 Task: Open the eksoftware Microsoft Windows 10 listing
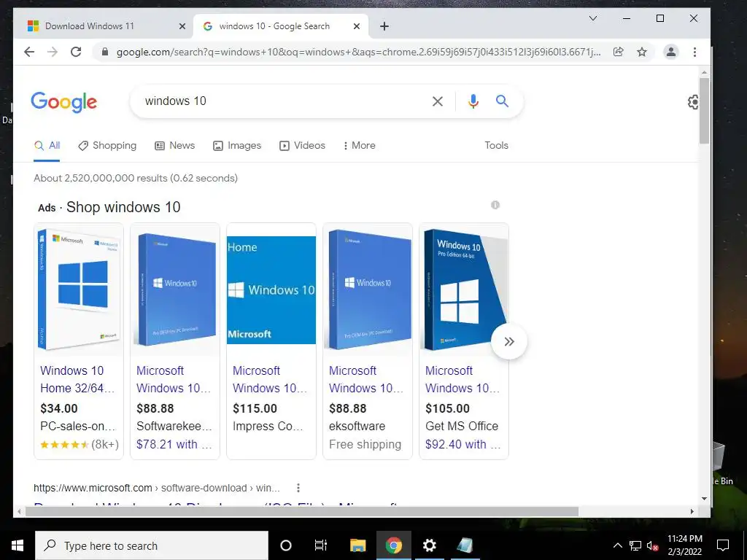pyautogui.click(x=366, y=379)
